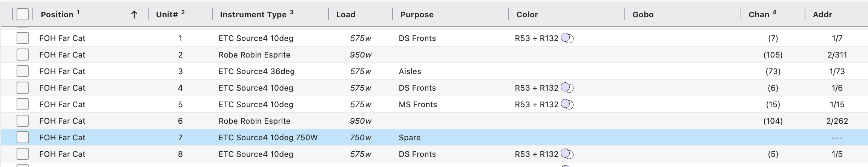
Task: Click the Addr column header
Action: 822,15
